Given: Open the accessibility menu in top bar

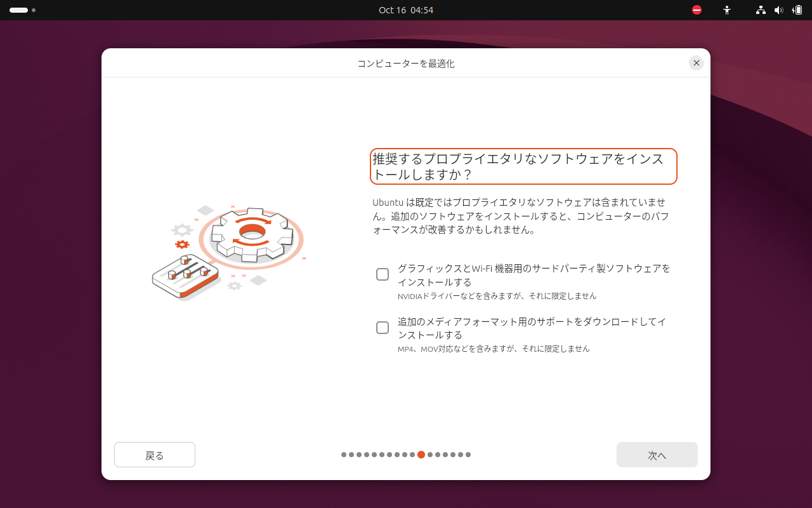Looking at the screenshot, I should click(727, 10).
